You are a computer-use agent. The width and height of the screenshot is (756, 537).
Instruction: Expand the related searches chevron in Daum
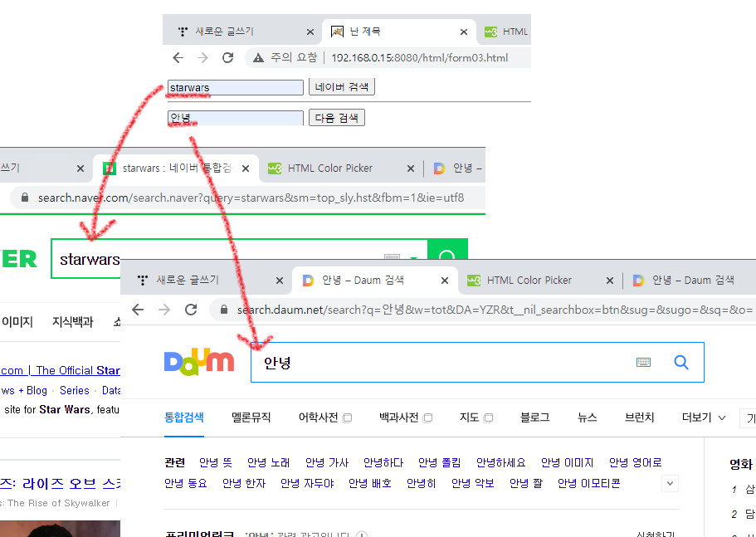click(x=670, y=484)
